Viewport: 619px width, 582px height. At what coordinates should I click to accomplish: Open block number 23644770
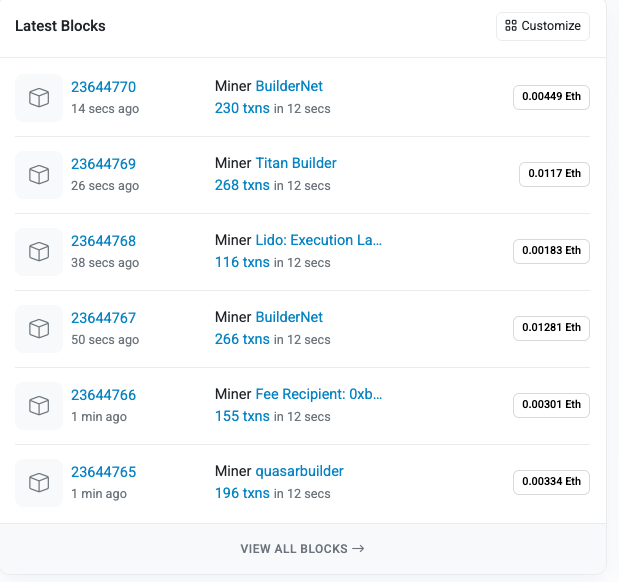tap(103, 87)
